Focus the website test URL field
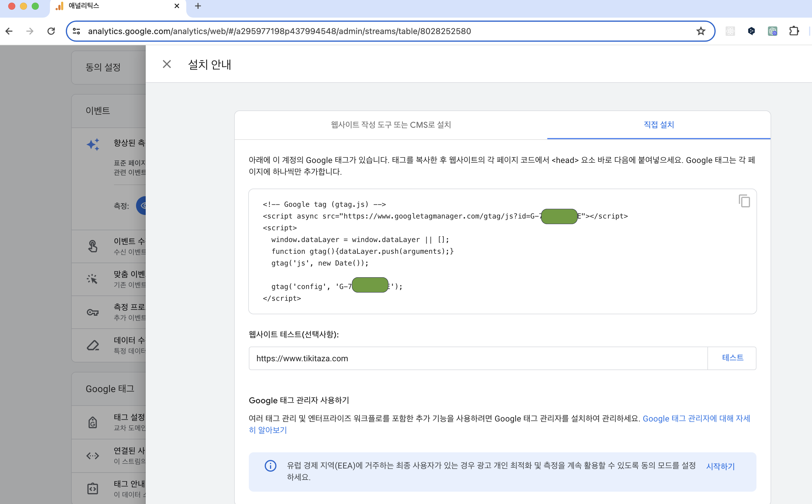Viewport: 812px width, 504px height. [478, 358]
